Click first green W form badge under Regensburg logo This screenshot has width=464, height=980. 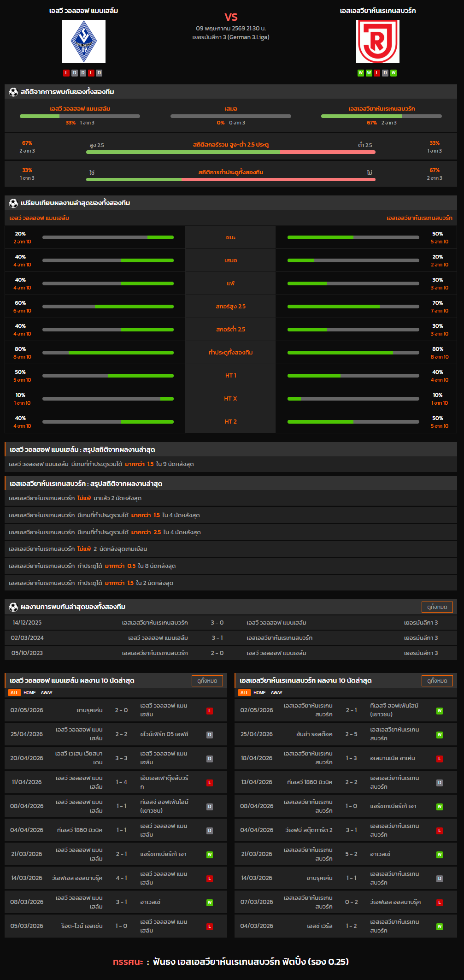pyautogui.click(x=361, y=73)
